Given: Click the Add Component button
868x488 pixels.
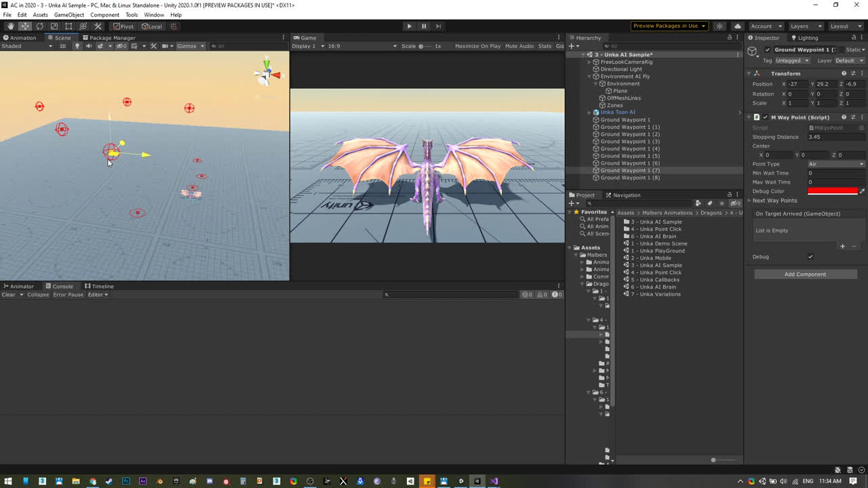Looking at the screenshot, I should (805, 274).
